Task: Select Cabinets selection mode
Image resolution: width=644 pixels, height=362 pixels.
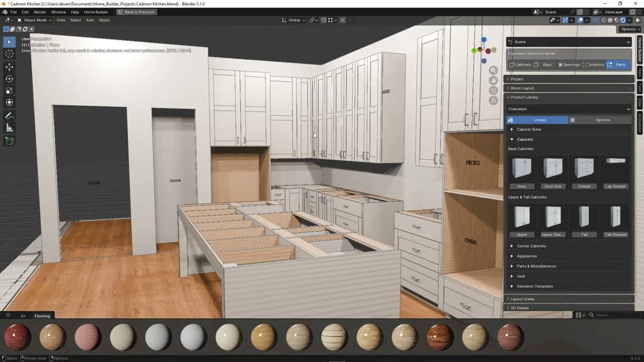Action: 520,64
